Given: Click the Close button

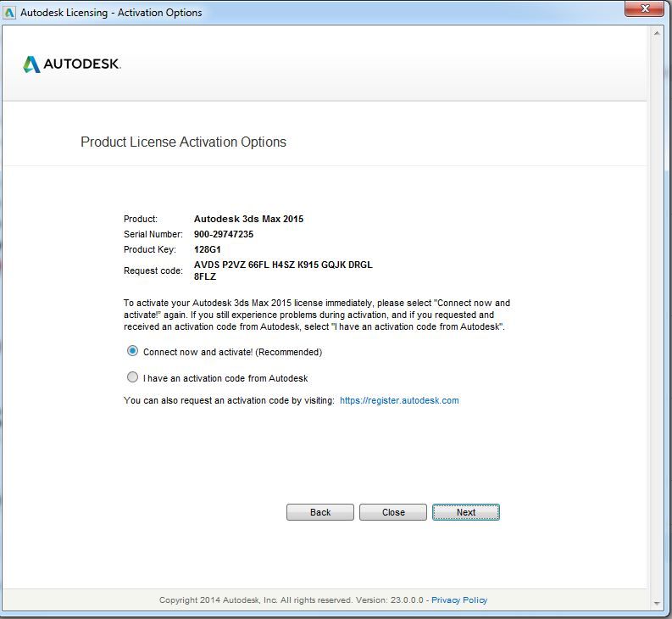Looking at the screenshot, I should (x=393, y=512).
